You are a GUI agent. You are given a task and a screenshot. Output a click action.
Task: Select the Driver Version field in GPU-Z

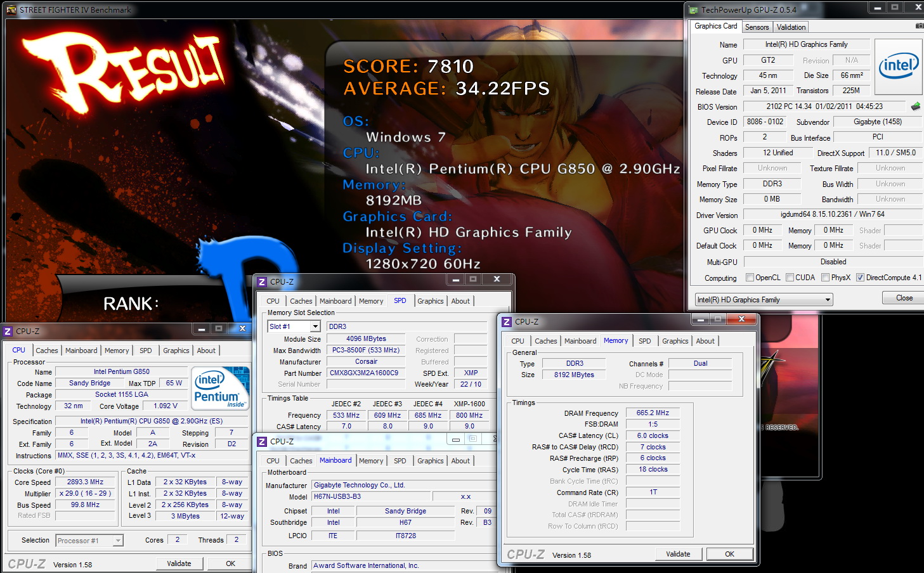coord(833,214)
